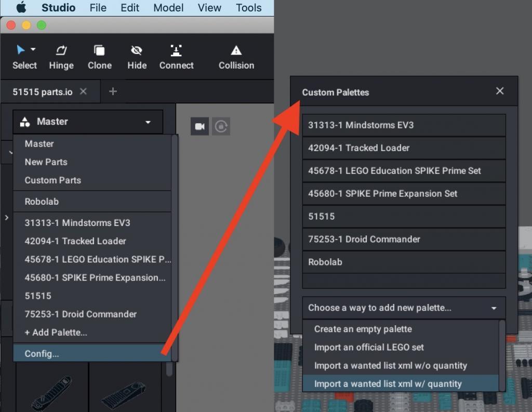Screen dimensions: 532x412
Task: Close the Custom Palettes dialog
Action: pos(499,91)
